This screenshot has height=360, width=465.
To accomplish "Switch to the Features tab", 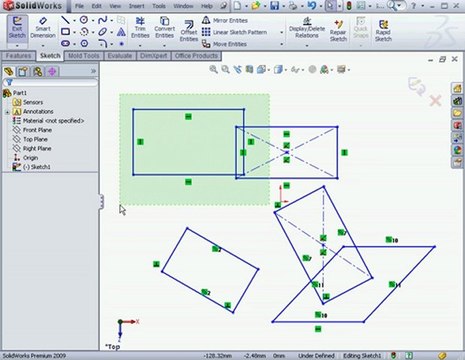I will pyautogui.click(x=18, y=56).
